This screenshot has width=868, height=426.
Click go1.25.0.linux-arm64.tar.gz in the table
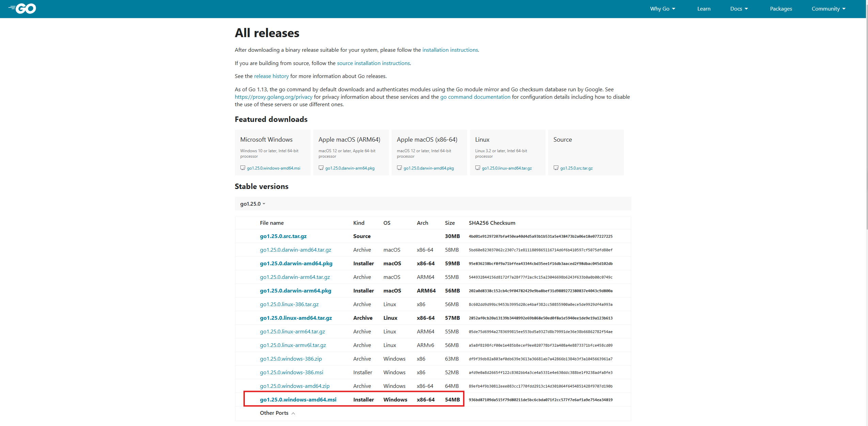(x=293, y=332)
